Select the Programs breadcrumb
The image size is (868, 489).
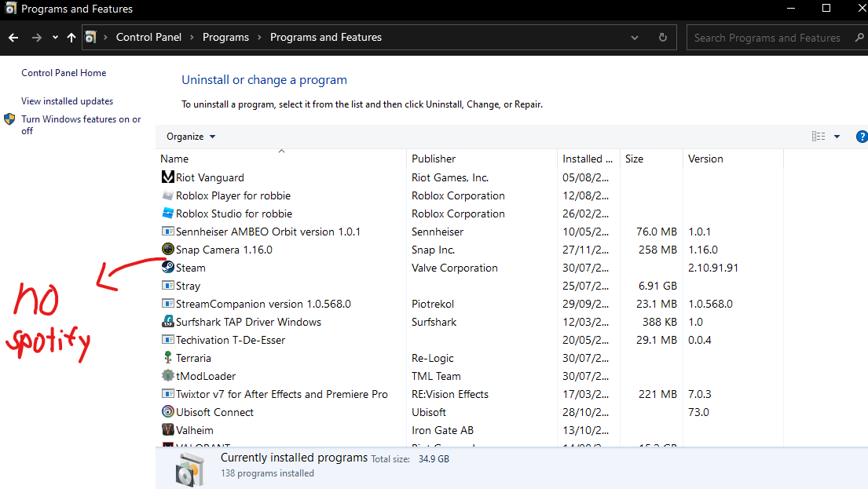pos(225,37)
